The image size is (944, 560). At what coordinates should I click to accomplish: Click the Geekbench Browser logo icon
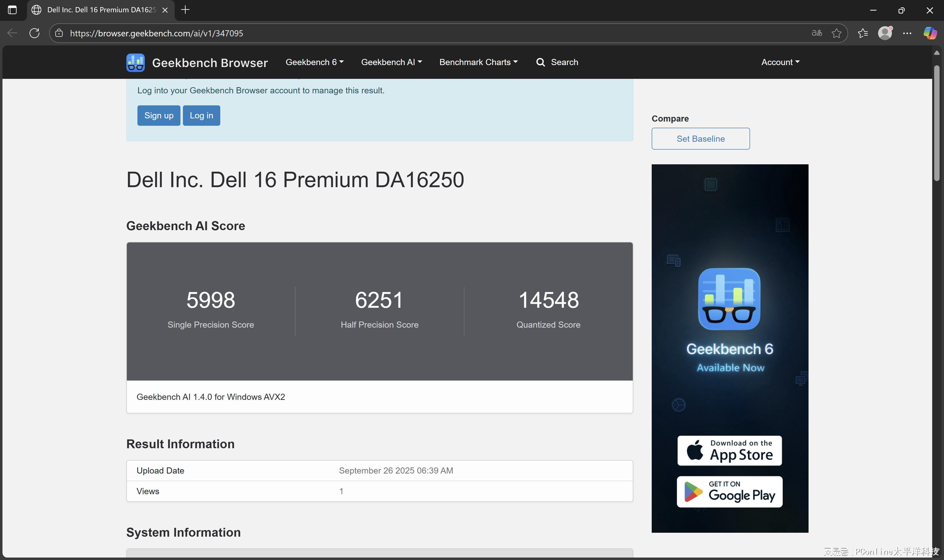tap(135, 62)
